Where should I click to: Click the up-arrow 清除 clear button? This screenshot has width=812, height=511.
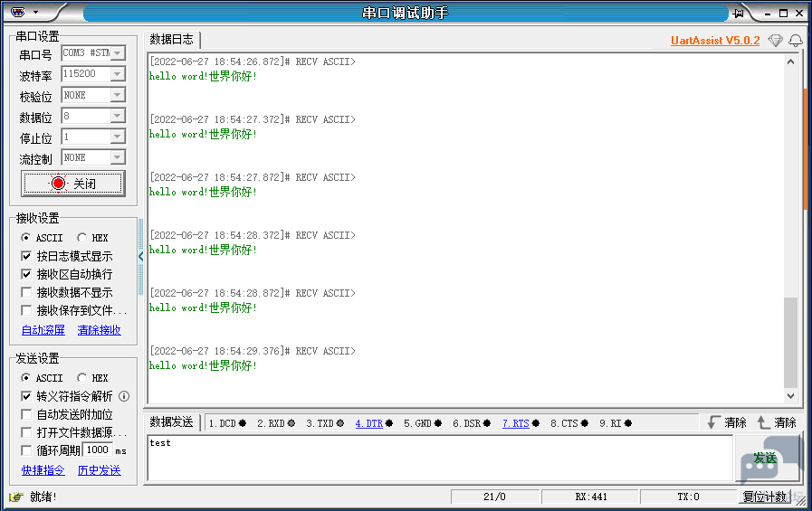point(777,422)
